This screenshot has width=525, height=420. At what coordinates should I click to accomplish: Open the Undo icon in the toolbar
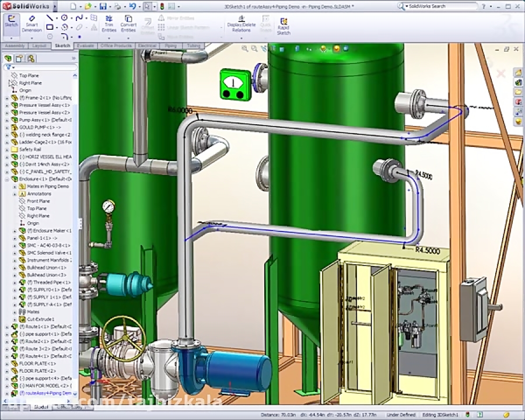[131, 6]
